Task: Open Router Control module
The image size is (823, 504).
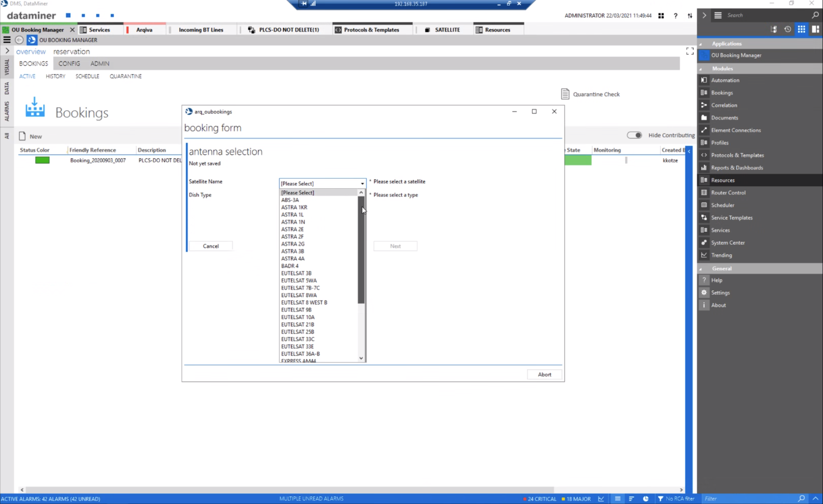Action: [x=728, y=193]
